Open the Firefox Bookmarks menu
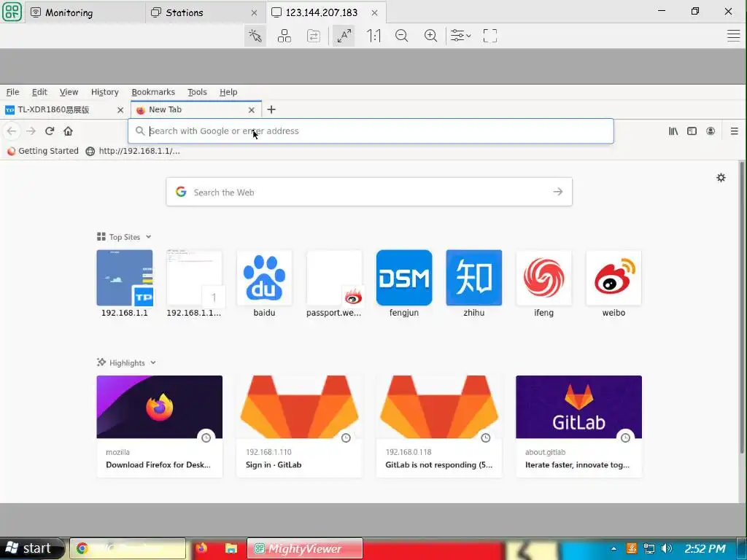 pos(153,92)
